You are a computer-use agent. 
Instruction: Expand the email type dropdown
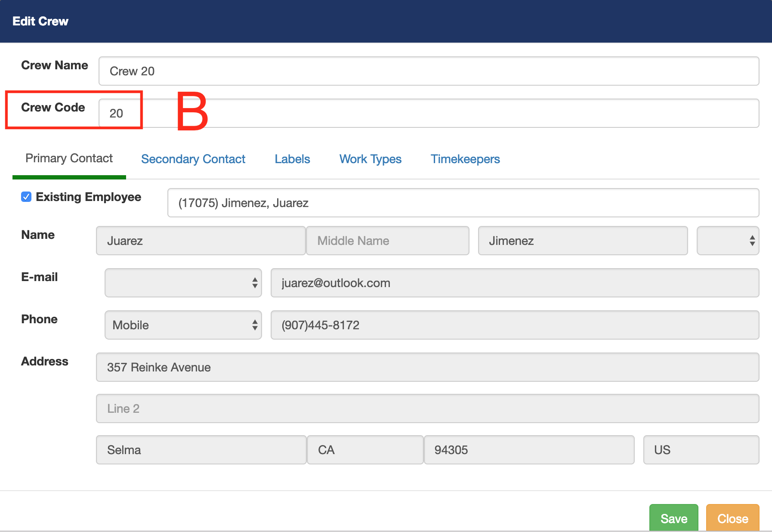(183, 283)
